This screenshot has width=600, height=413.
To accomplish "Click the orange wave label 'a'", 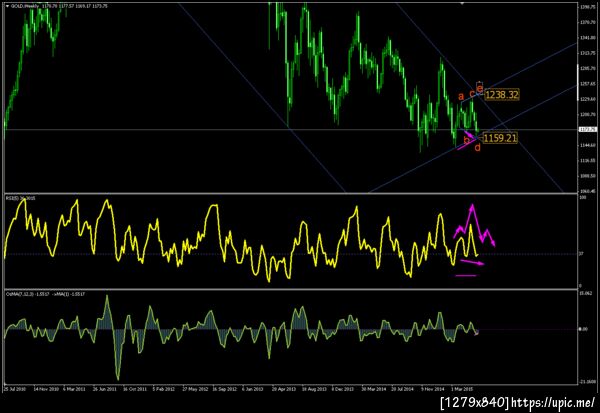I will [x=461, y=96].
